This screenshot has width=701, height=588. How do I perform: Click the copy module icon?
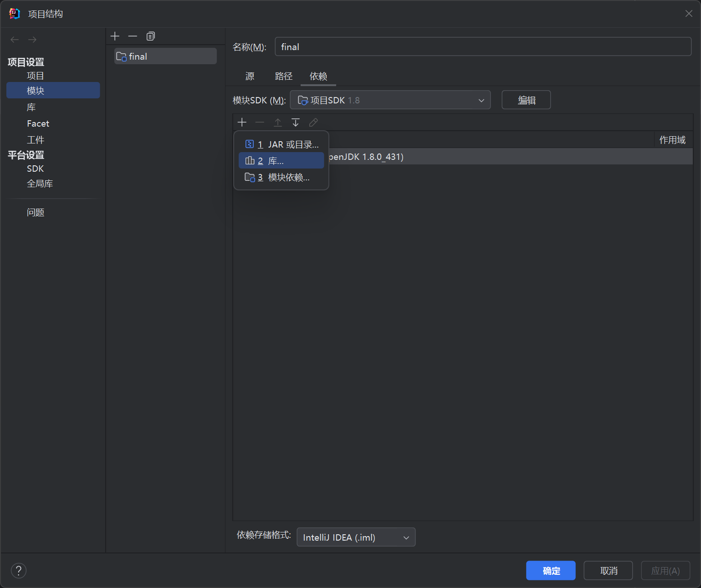tap(150, 36)
